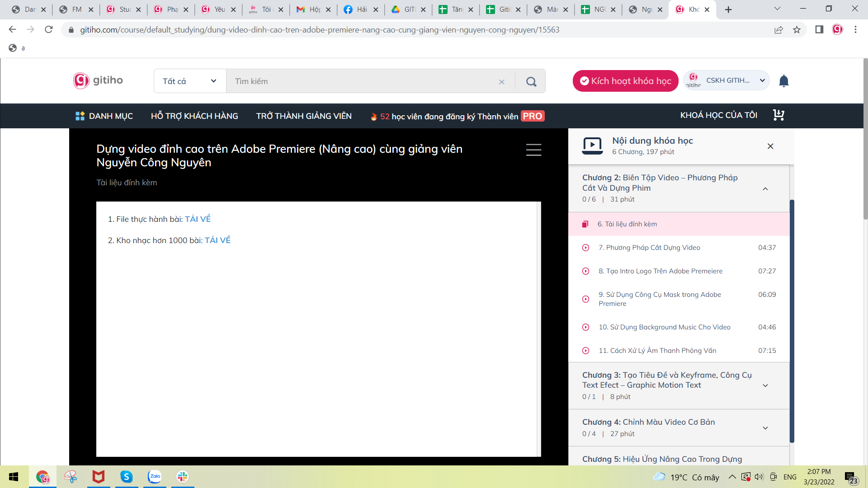Open HỖ TRỢ KHÁCH HÀNG menu
Image resolution: width=868 pixels, height=488 pixels.
[x=194, y=116]
